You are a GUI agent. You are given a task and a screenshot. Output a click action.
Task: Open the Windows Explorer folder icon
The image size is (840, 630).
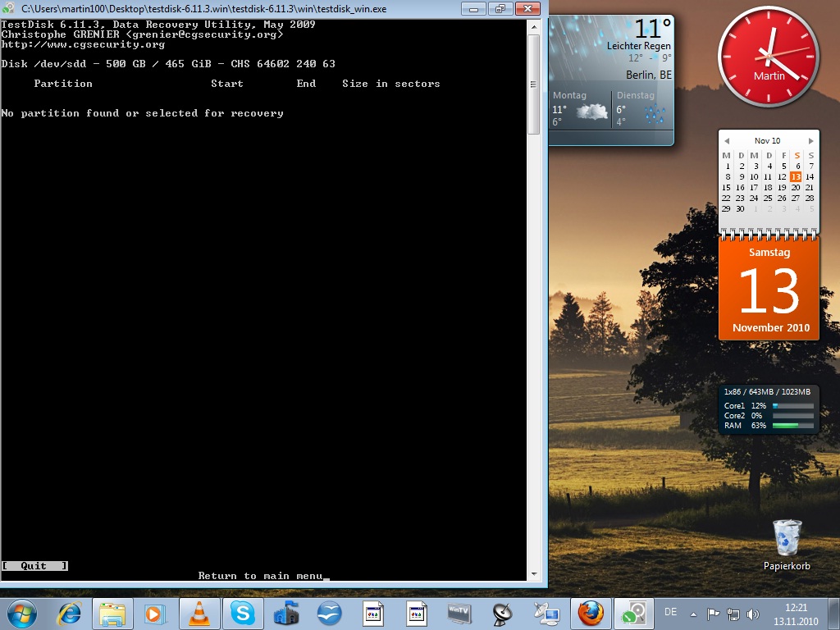click(112, 614)
